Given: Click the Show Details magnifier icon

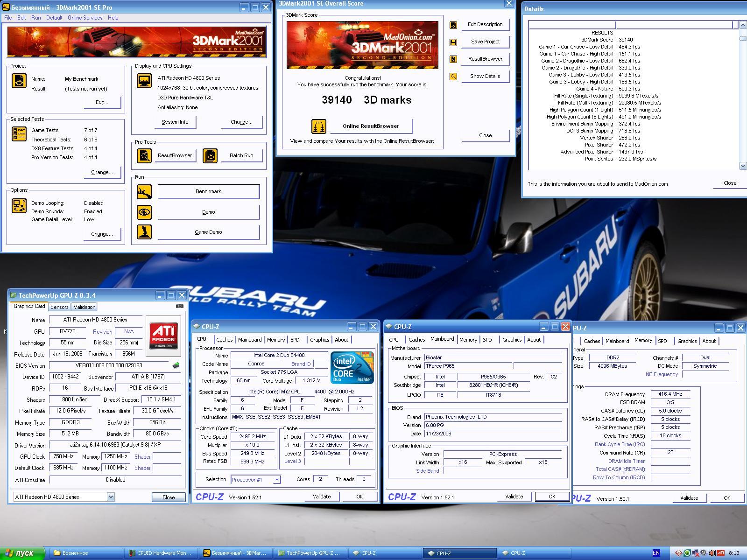Looking at the screenshot, I should pyautogui.click(x=453, y=77).
